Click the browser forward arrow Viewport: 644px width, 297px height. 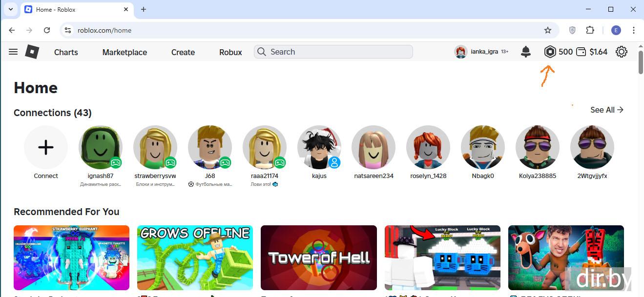click(29, 30)
